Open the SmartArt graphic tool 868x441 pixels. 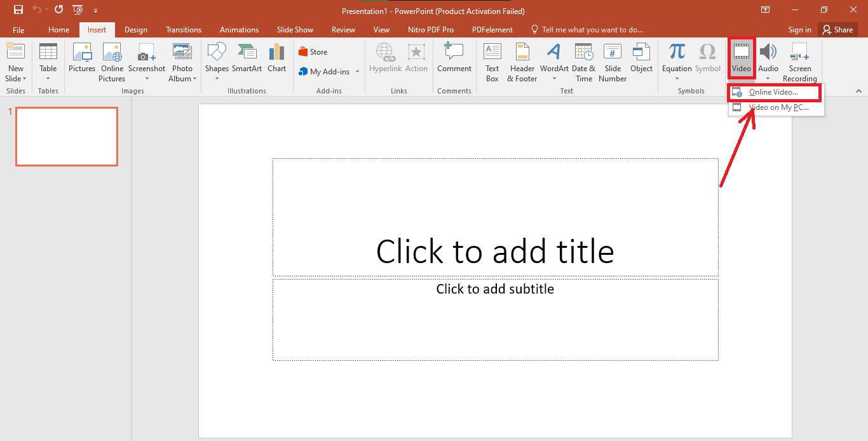click(247, 58)
